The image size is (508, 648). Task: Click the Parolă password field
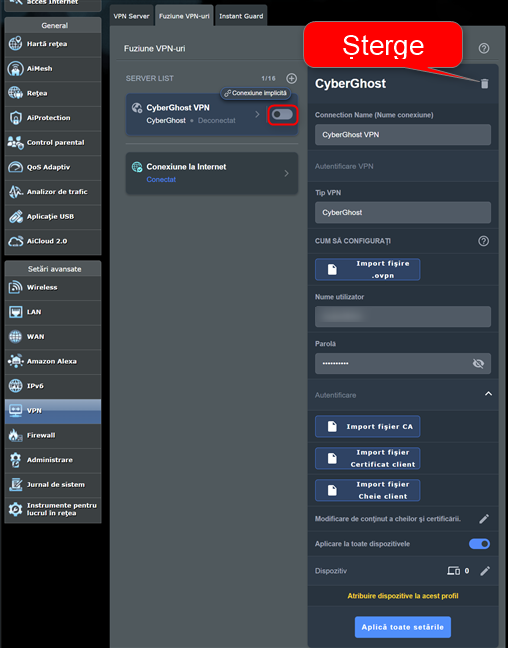pyautogui.click(x=403, y=363)
